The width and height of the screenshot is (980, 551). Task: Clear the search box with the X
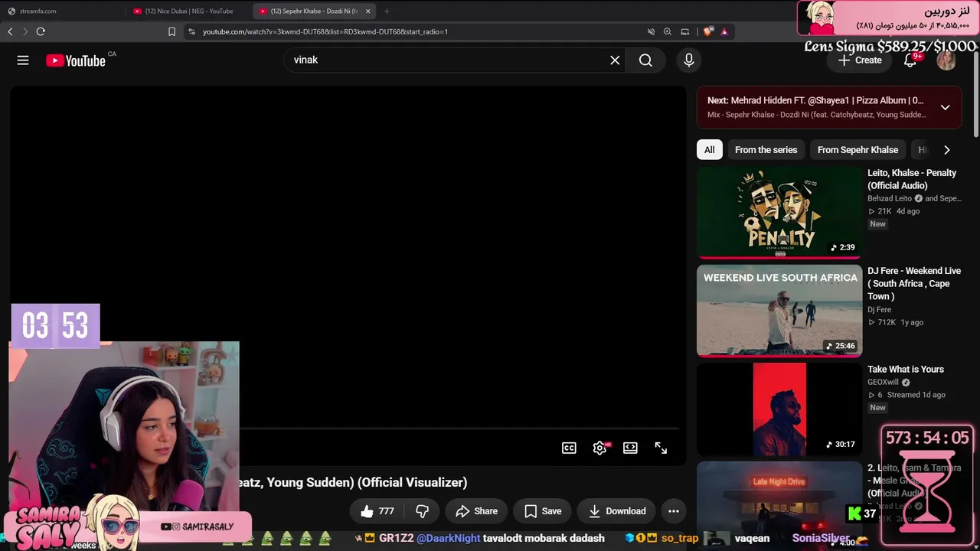coord(615,60)
